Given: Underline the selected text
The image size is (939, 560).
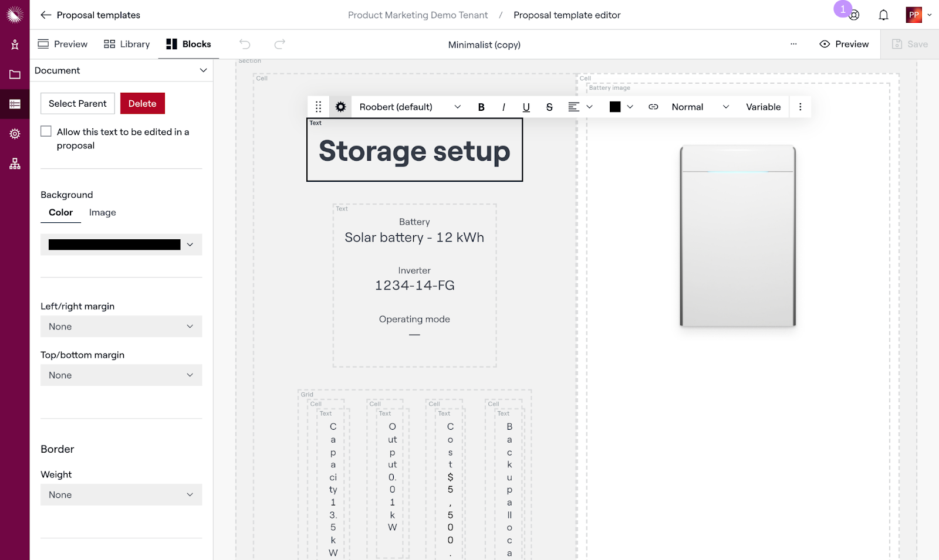Looking at the screenshot, I should pyautogui.click(x=526, y=107).
